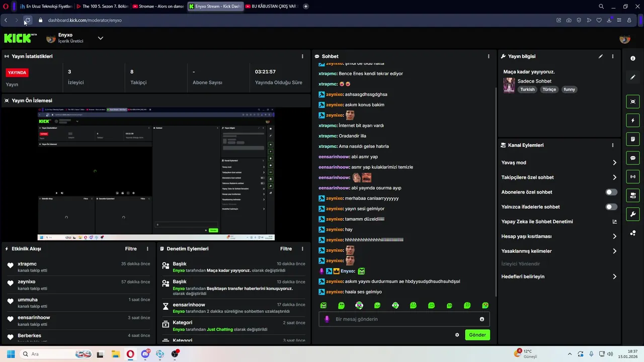
Task: Expand Hesap yaşı kısıtlaması option
Action: point(559,236)
